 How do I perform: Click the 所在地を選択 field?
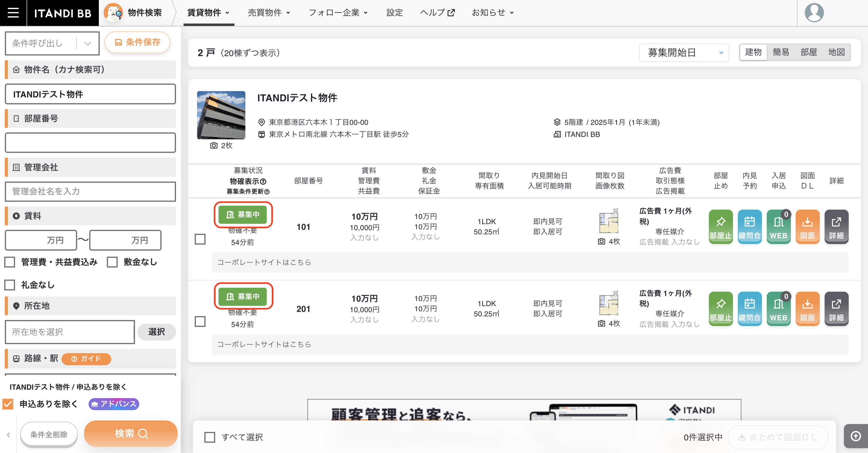[70, 332]
